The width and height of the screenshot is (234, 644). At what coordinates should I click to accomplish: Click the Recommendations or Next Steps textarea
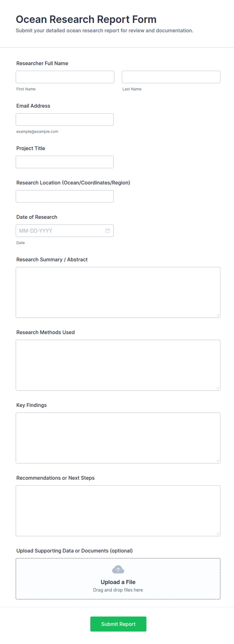(x=118, y=511)
